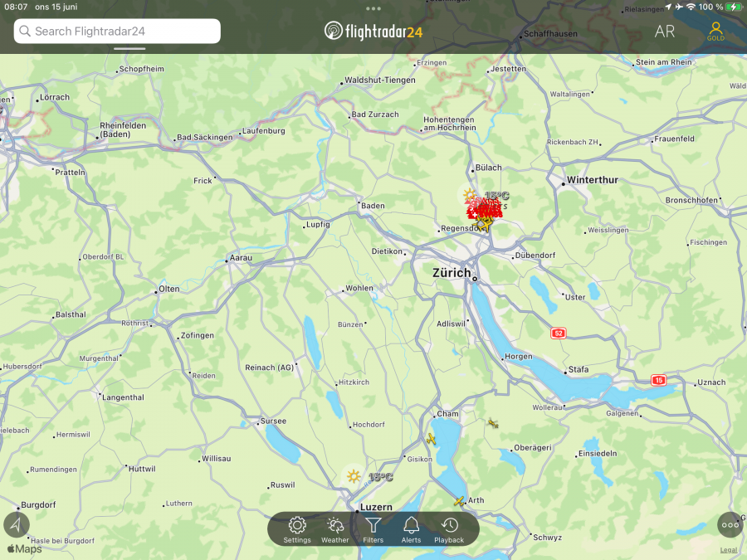
Task: Open the Gold account profile icon
Action: (715, 32)
